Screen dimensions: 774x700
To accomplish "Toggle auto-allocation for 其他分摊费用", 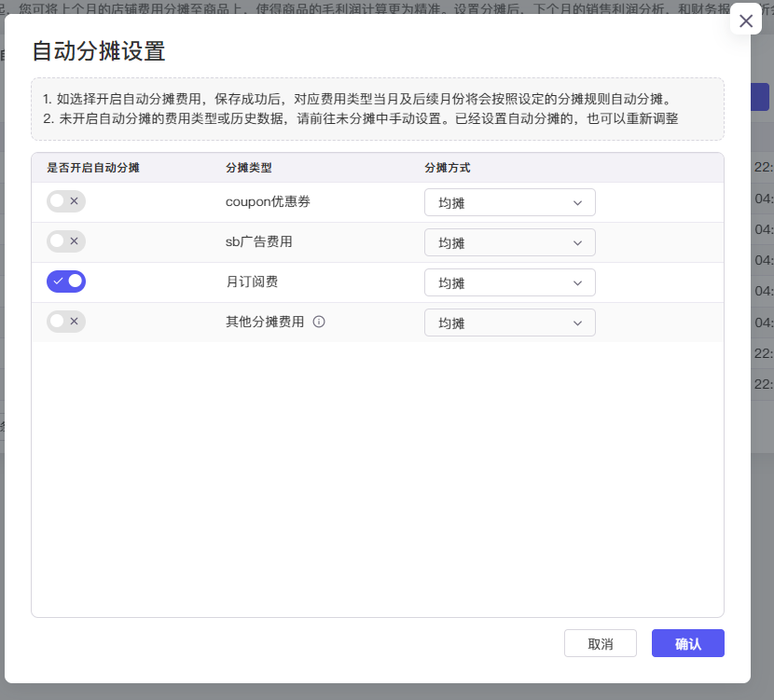I will (x=66, y=322).
